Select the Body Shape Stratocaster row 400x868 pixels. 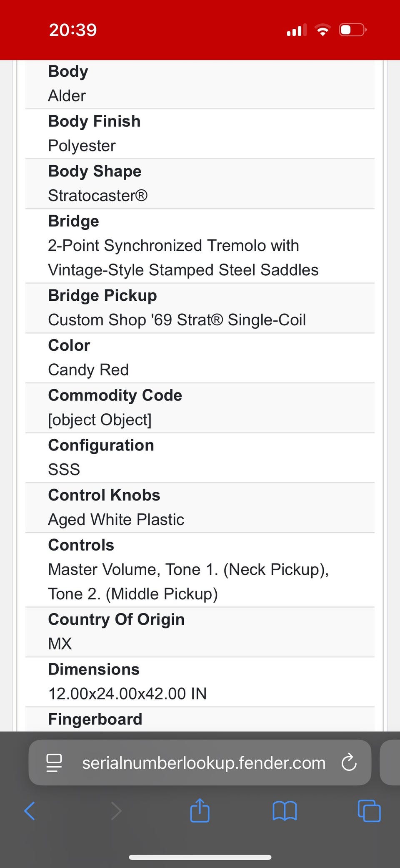pos(200,184)
